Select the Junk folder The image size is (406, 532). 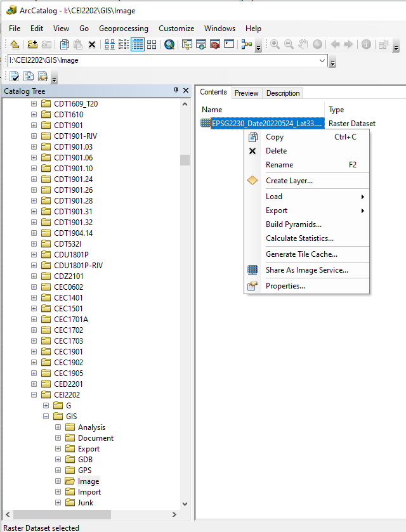(x=86, y=503)
